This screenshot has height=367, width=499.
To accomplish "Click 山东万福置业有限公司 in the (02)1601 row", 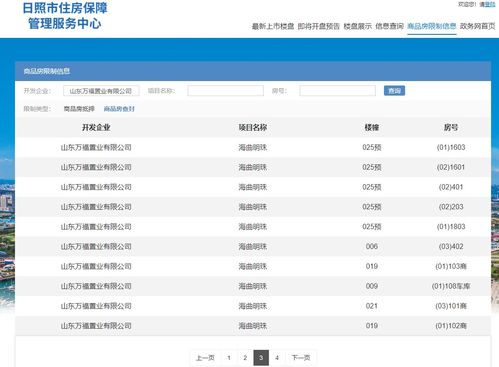I will click(x=96, y=167).
